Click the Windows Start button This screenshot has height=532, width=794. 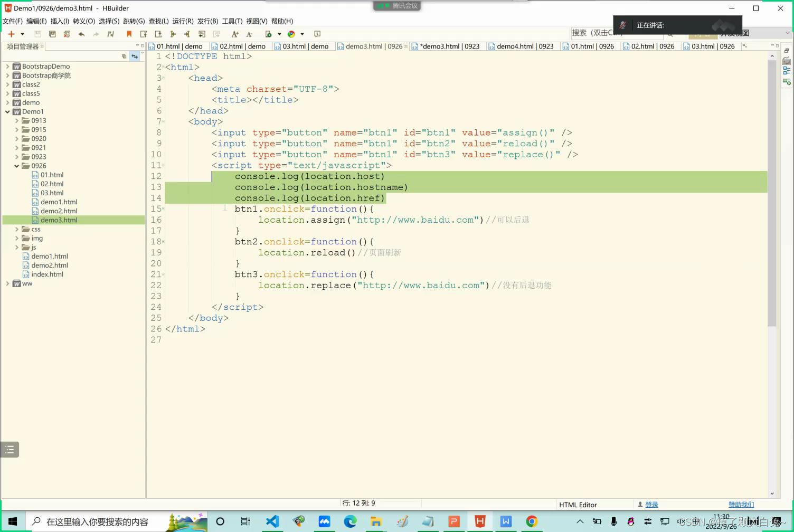click(x=13, y=521)
